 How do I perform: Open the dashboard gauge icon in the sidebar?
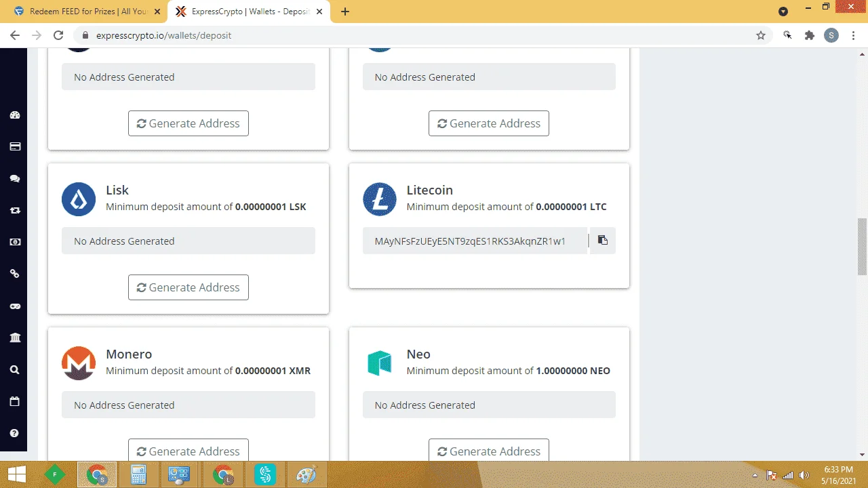14,115
